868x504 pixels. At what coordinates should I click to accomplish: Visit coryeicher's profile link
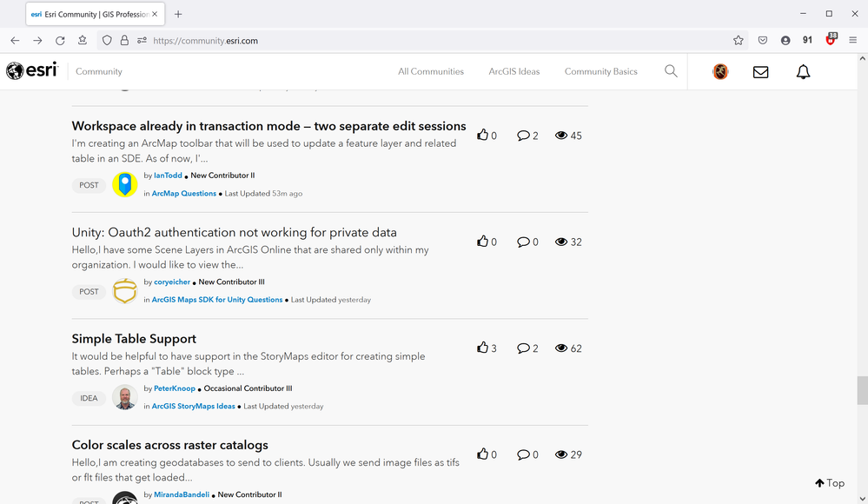172,282
